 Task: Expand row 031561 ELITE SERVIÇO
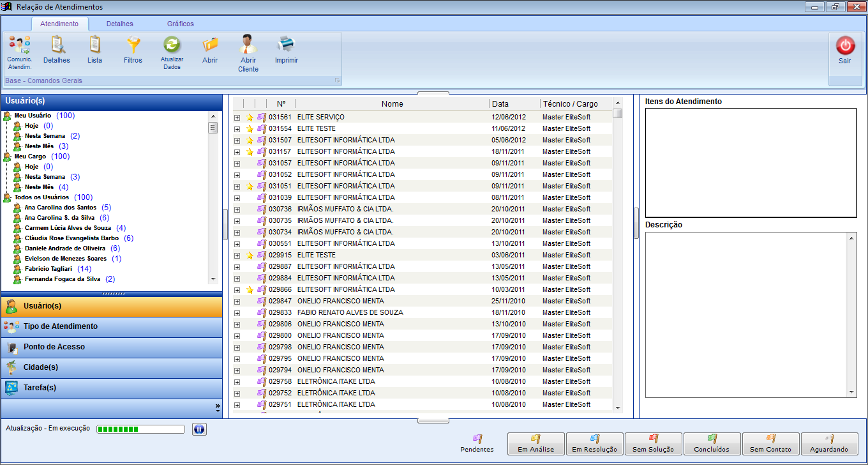(x=237, y=118)
